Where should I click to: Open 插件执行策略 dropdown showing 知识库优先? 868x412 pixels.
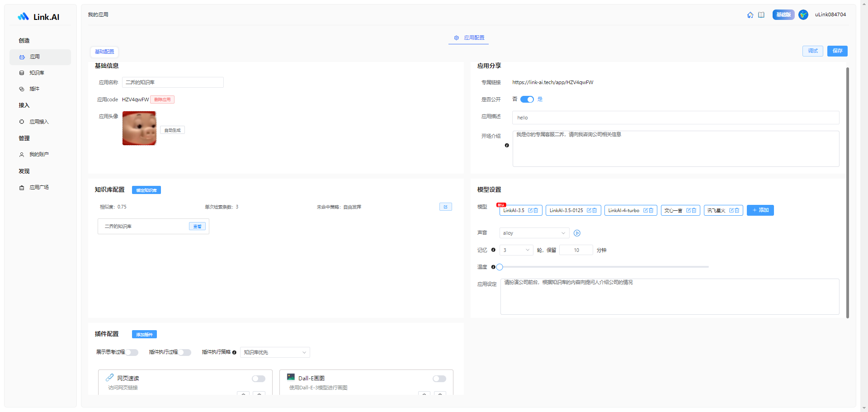[274, 352]
